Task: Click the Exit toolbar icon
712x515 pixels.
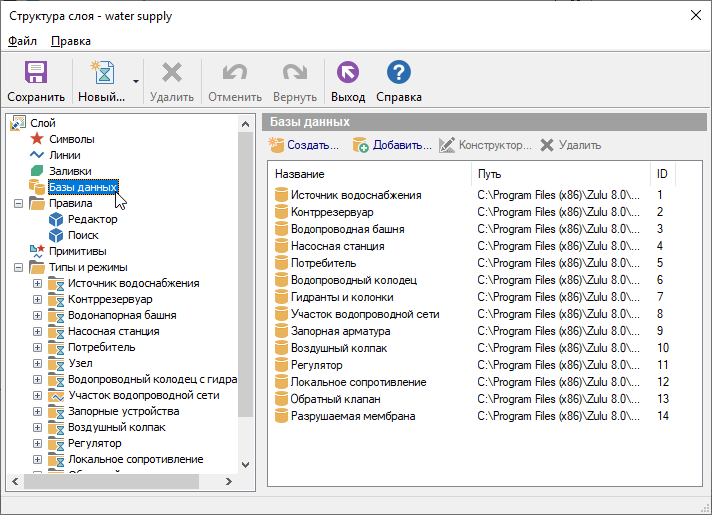Action: click(x=348, y=74)
